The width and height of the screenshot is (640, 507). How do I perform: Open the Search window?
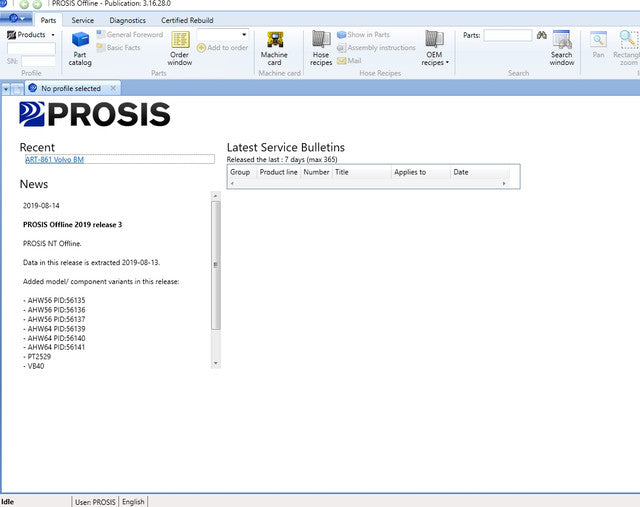562,48
